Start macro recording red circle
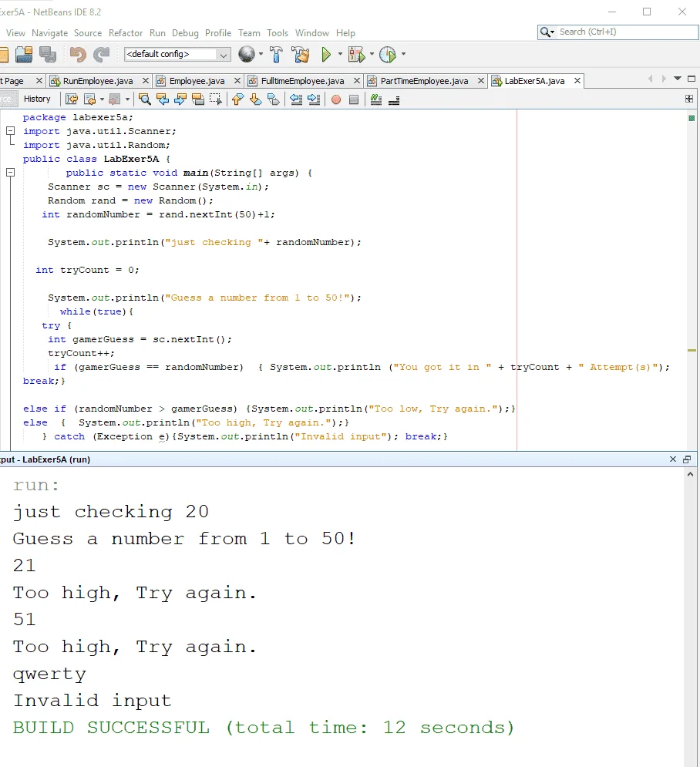Viewport: 700px width, 767px height. (x=336, y=99)
